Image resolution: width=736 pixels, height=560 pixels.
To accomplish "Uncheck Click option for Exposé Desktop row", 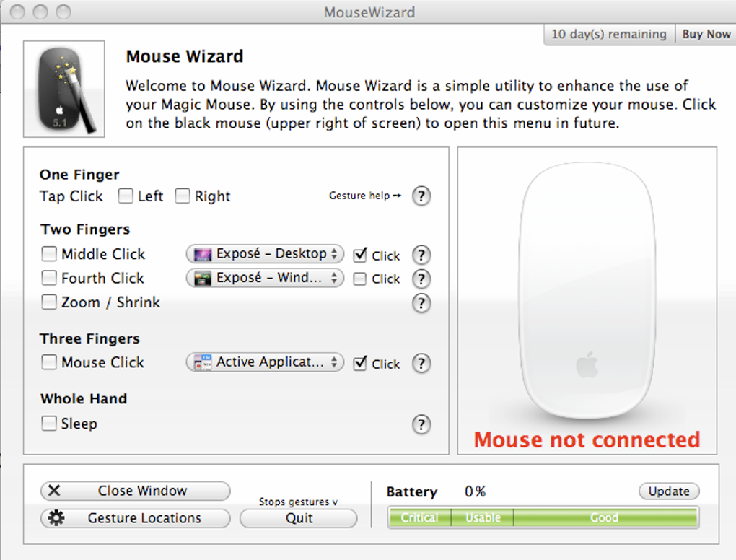I will click(360, 255).
